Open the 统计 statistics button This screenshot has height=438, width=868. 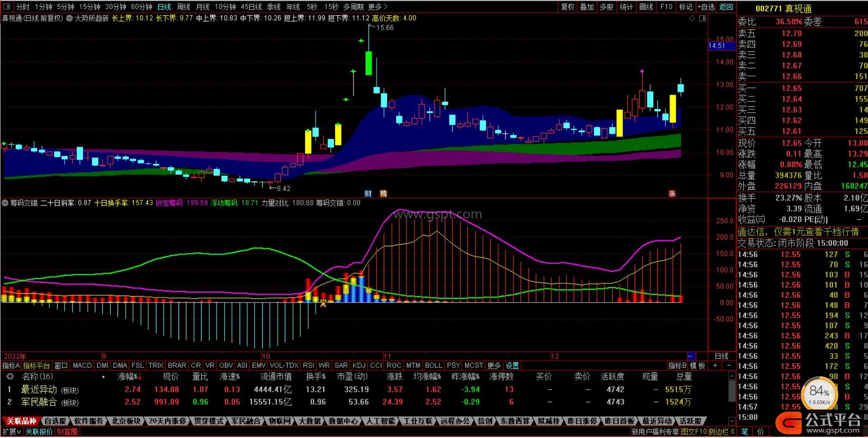626,7
